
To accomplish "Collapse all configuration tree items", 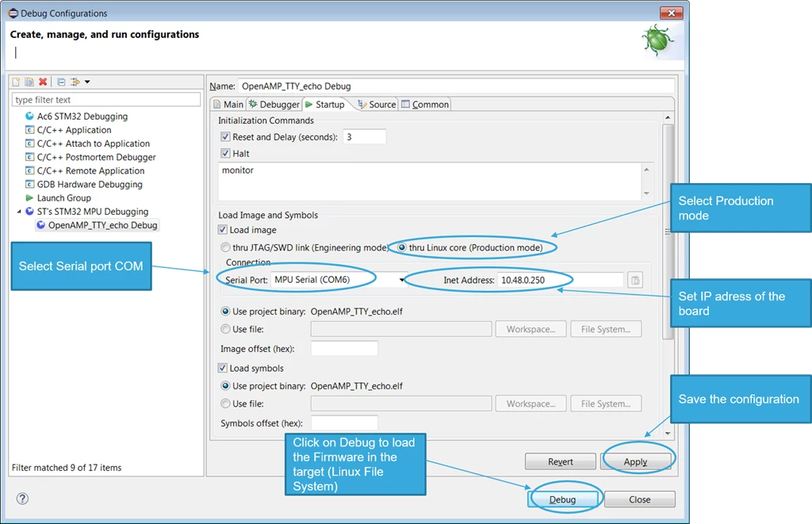I will coord(61,82).
